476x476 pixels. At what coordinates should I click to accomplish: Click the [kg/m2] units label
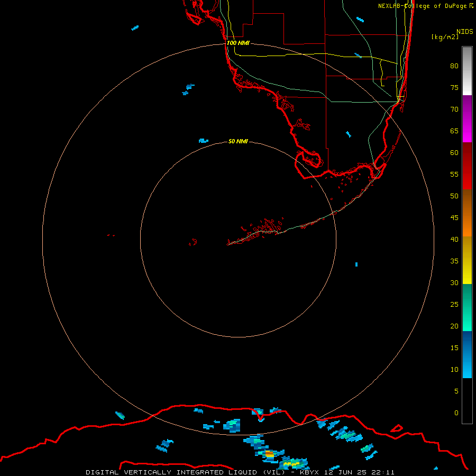point(445,36)
